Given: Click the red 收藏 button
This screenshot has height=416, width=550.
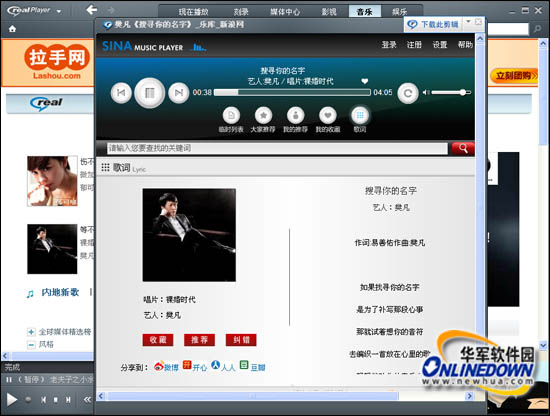Looking at the screenshot, I should point(158,340).
